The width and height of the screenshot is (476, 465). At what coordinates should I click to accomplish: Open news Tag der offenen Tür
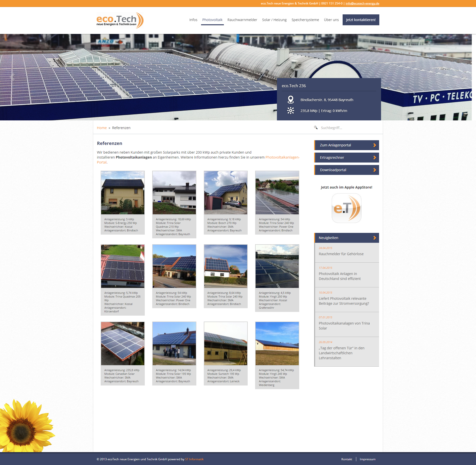[342, 353]
